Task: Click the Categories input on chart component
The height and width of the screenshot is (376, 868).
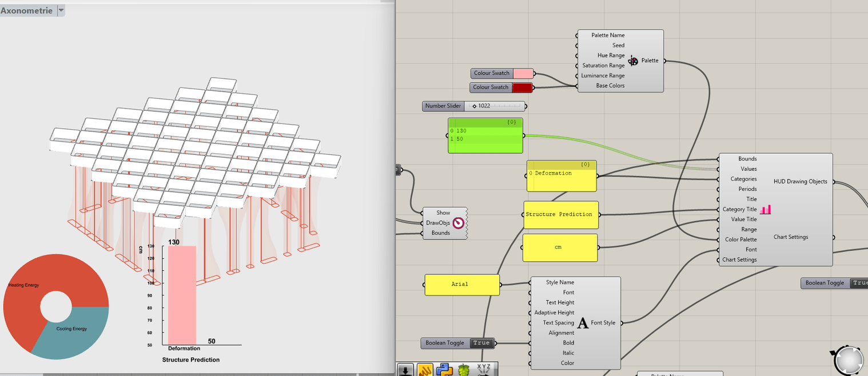Action: click(x=743, y=179)
